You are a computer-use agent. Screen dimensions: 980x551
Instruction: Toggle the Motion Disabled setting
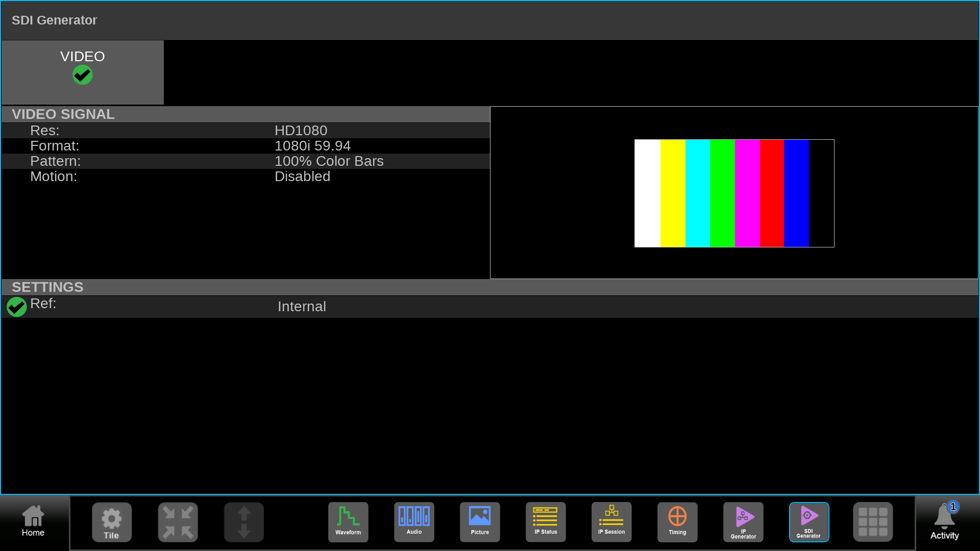[302, 177]
